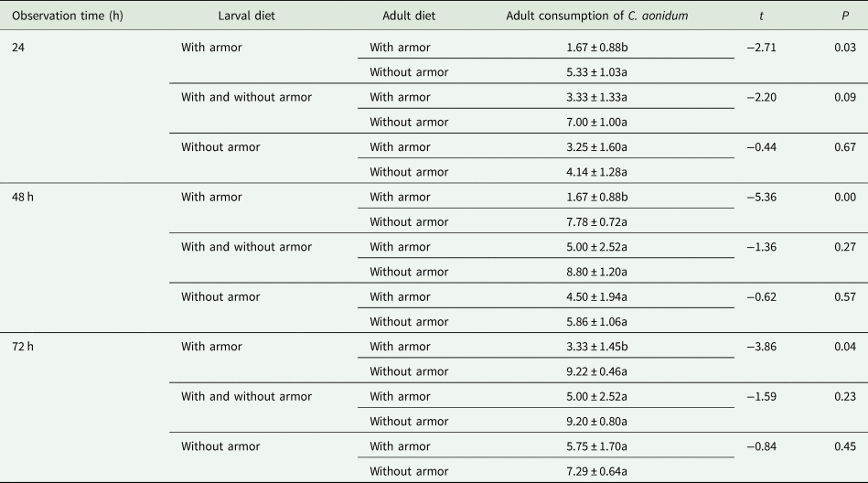Click the value 5.33 ± 1.03a
Viewport: 868px width, 483px height.
[596, 72]
